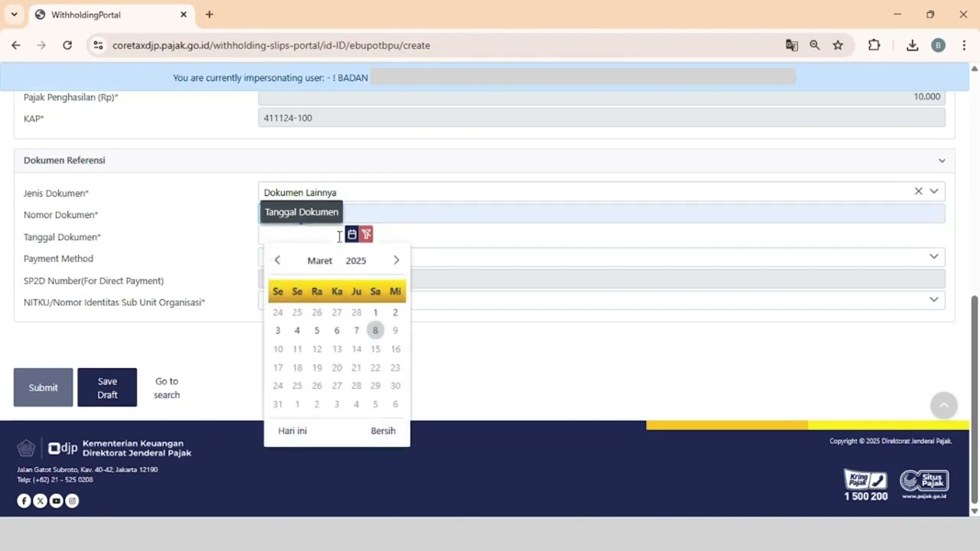Open the Situs Pajak logo link
The height and width of the screenshot is (551, 980).
[x=924, y=484]
